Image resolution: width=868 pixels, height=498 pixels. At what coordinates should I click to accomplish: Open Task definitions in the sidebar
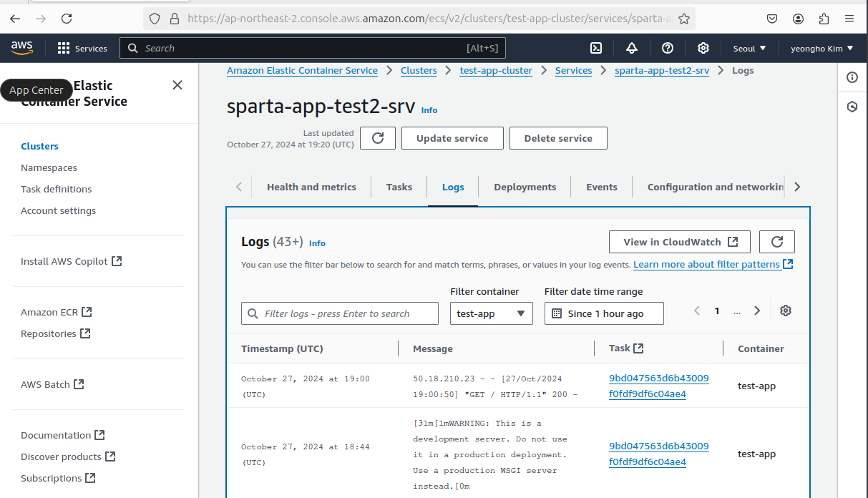56,189
